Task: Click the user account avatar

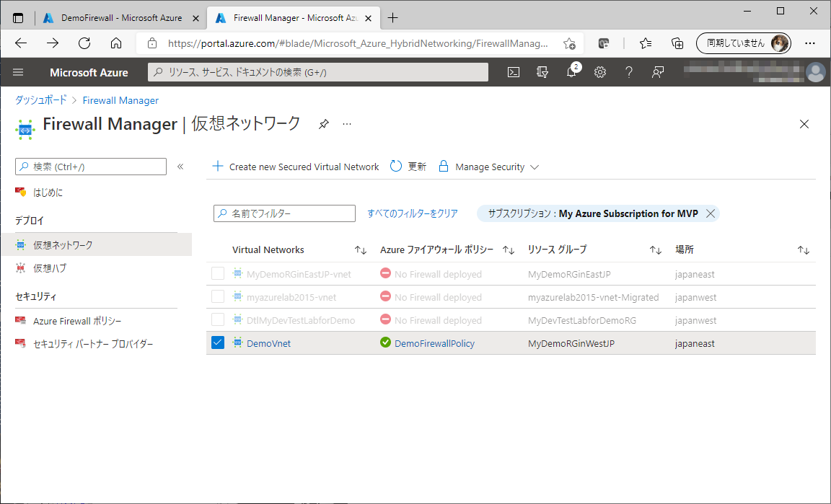Action: coord(816,72)
